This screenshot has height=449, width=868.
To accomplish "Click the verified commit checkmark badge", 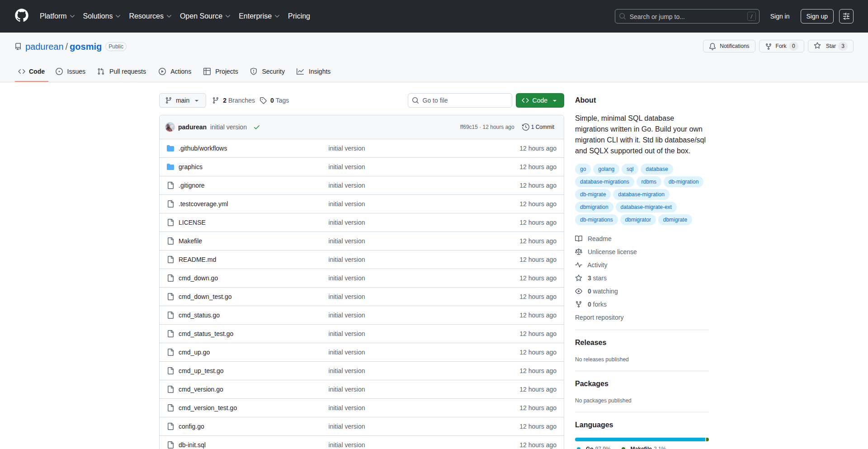I will [256, 127].
